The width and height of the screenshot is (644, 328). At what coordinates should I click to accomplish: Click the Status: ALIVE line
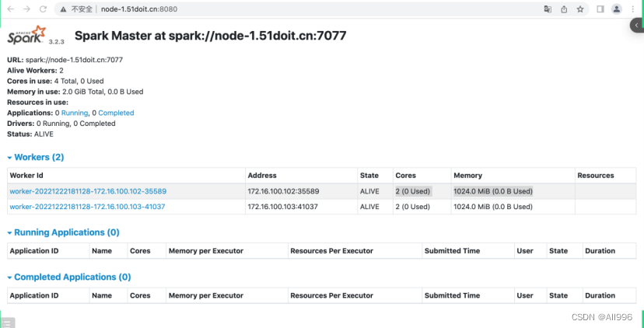tap(30, 134)
